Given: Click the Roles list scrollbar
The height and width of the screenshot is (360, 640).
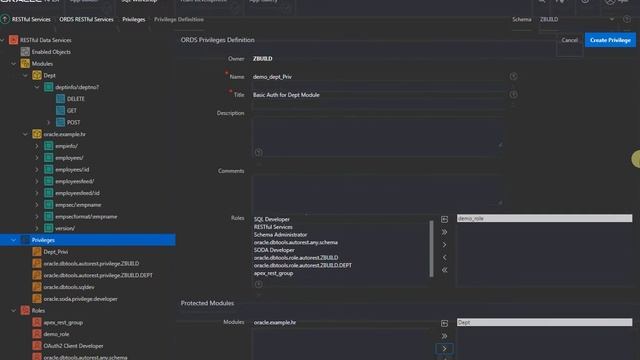Looking at the screenshot, I should coord(431,248).
